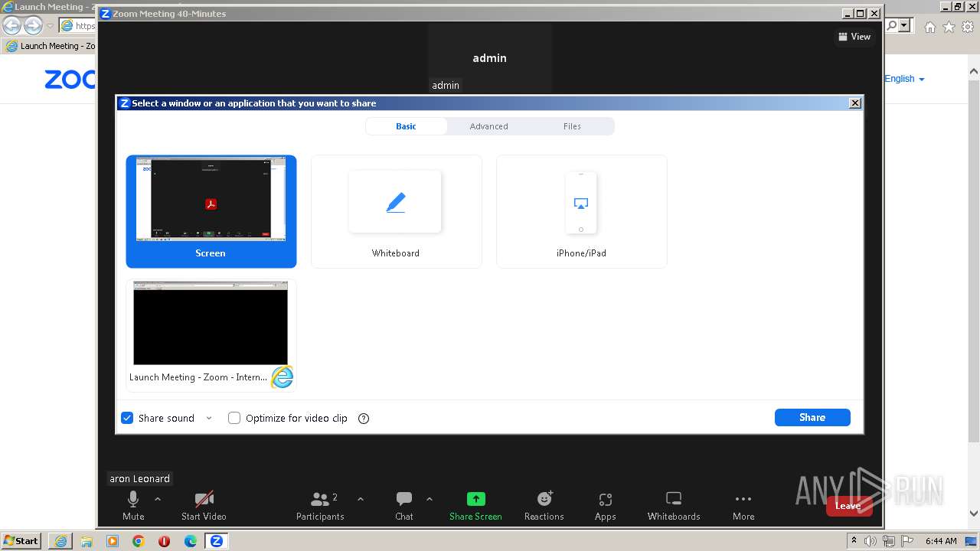Switch to the Basic tab
This screenshot has height=551, width=980.
[x=406, y=126]
